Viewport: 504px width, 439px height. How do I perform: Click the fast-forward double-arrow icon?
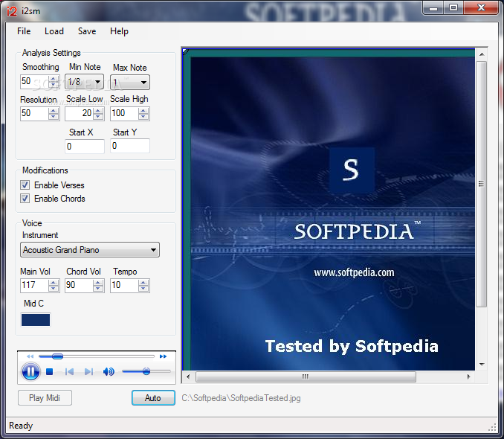point(164,356)
